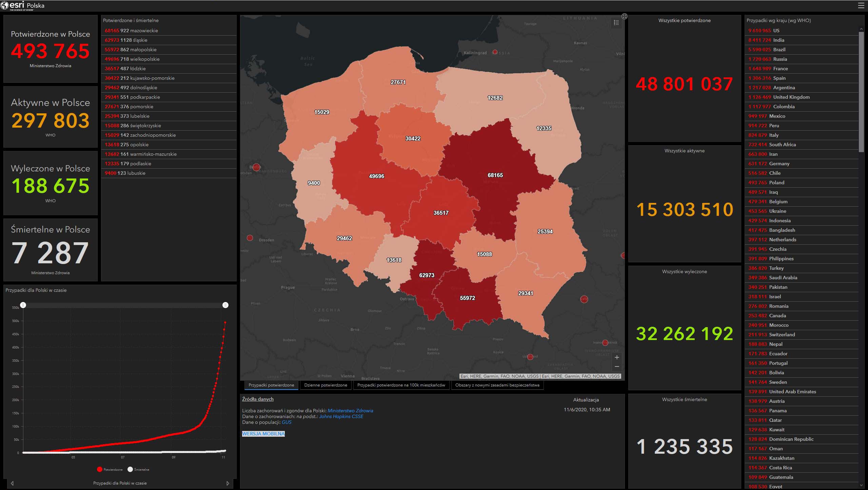This screenshot has width=868, height=490.
Task: Toggle the Śmiertelne series in chart legend
Action: (138, 470)
